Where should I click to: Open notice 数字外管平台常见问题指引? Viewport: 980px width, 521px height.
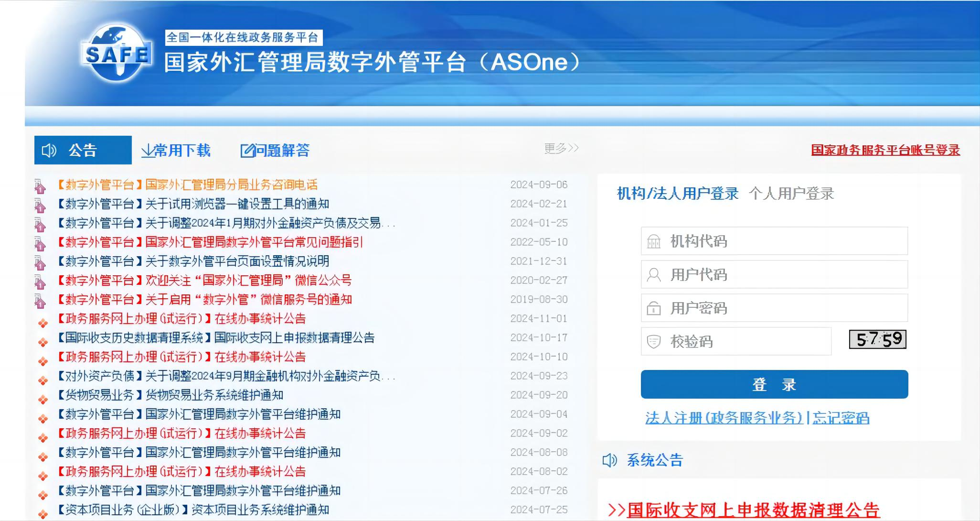point(210,242)
